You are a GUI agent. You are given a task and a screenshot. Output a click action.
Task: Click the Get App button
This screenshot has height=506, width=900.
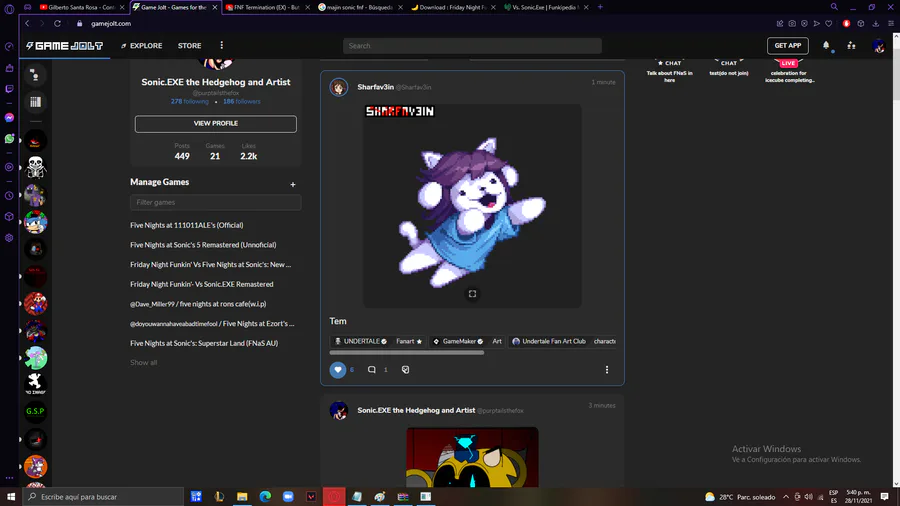click(788, 45)
